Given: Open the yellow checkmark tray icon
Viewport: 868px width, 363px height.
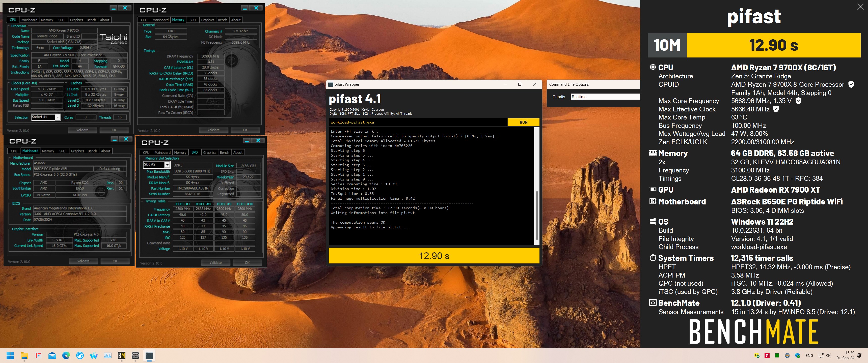Looking at the screenshot, I should pos(757,356).
